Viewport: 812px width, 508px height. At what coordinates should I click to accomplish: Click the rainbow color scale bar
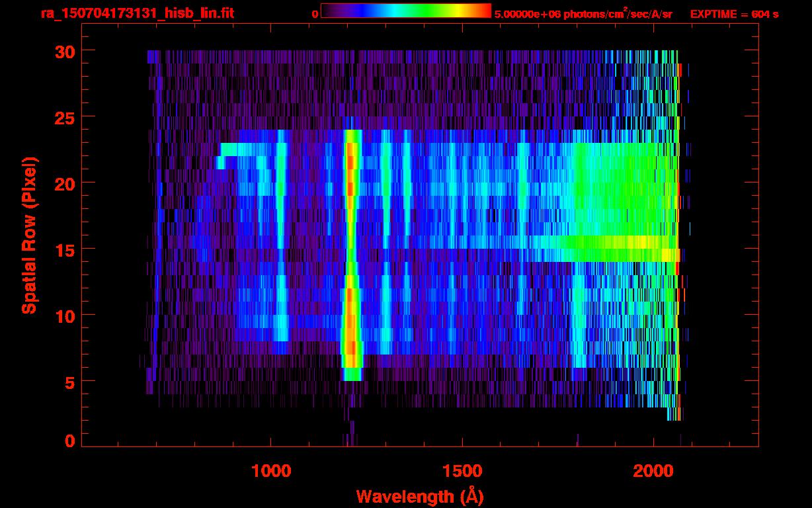(405, 11)
